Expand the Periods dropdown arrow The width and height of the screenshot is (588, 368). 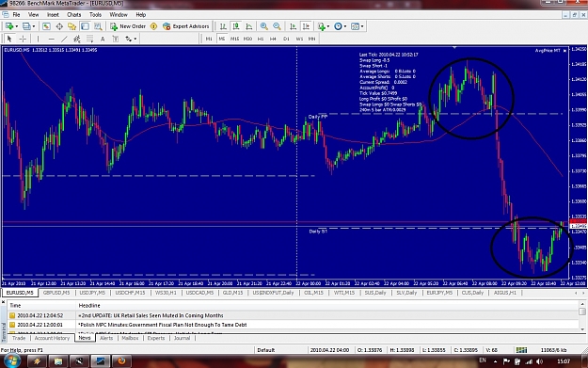tap(345, 26)
